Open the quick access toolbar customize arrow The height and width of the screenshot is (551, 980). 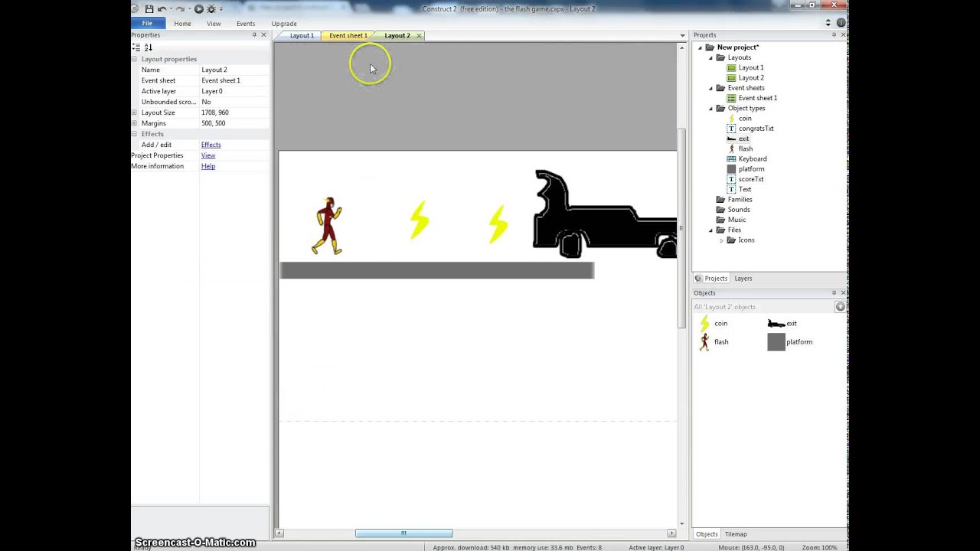coord(221,9)
